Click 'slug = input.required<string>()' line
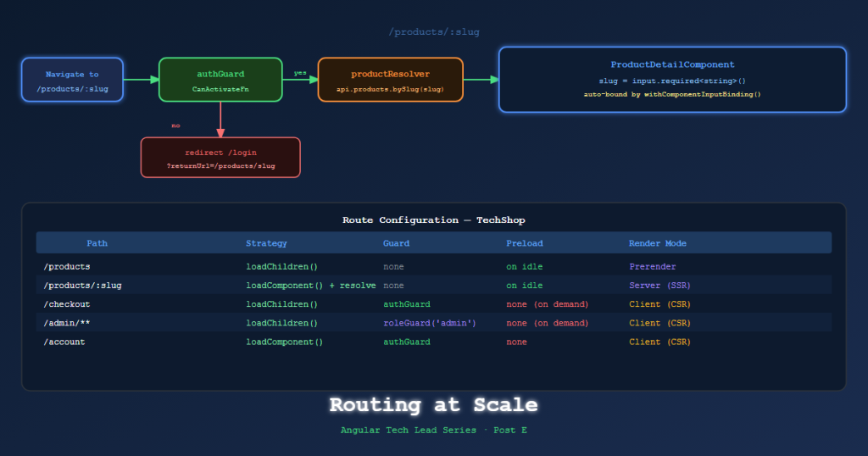868x456 pixels. click(672, 81)
